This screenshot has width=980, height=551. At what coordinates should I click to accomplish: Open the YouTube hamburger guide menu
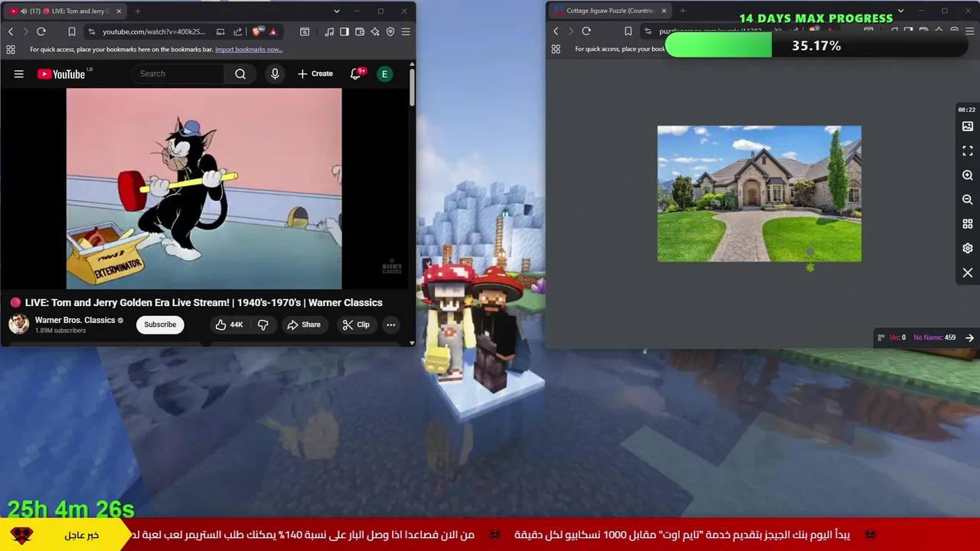tap(18, 73)
